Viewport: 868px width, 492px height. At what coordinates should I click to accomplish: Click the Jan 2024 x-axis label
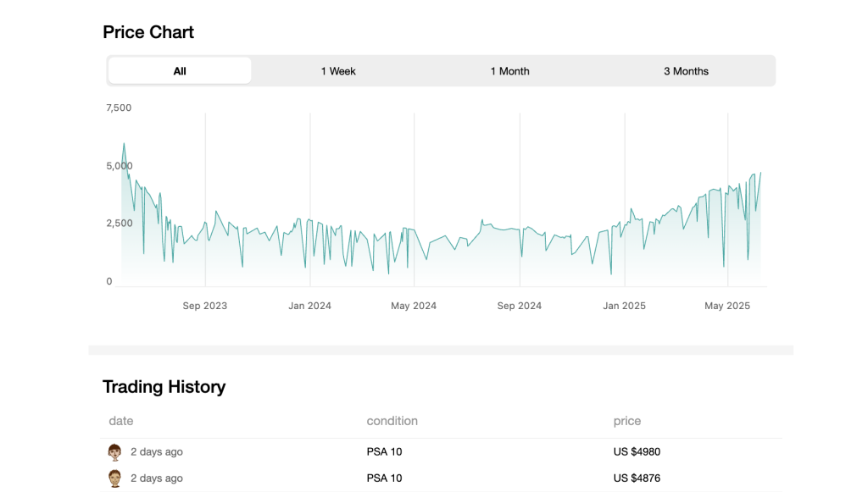(309, 306)
